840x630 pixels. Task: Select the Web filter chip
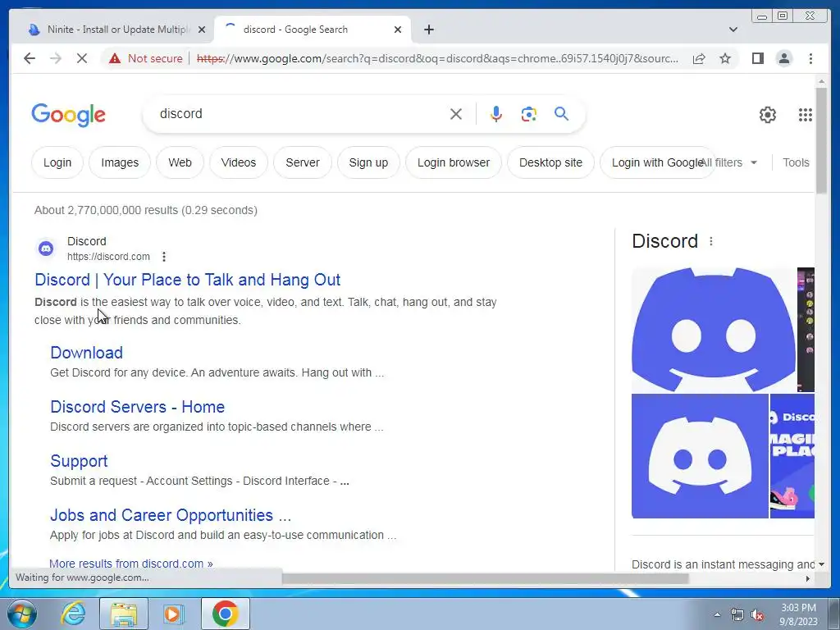[x=180, y=162]
